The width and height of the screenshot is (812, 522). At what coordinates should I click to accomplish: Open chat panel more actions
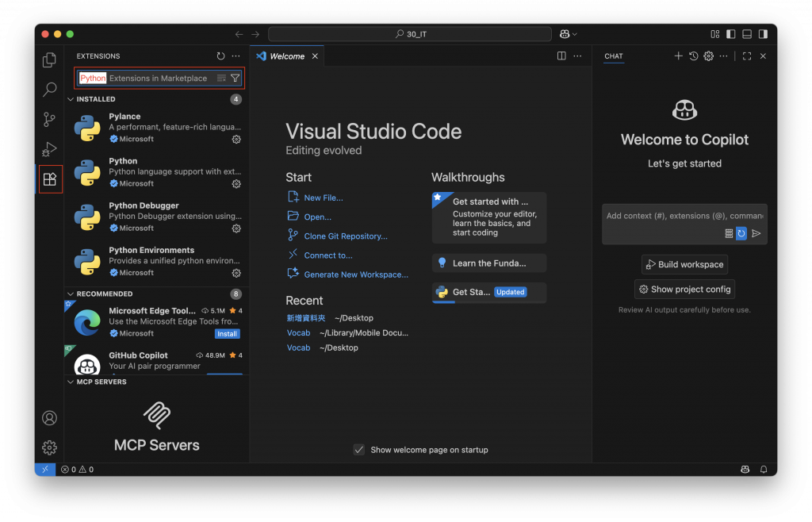(723, 56)
